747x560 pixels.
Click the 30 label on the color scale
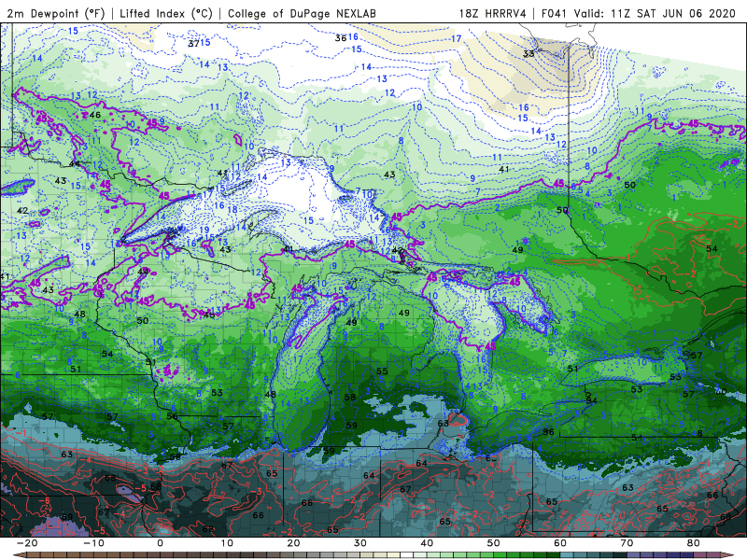(x=360, y=543)
